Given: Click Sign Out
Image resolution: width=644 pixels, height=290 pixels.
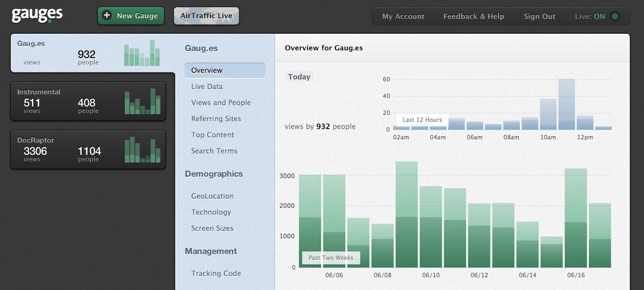Looking at the screenshot, I should tap(539, 16).
